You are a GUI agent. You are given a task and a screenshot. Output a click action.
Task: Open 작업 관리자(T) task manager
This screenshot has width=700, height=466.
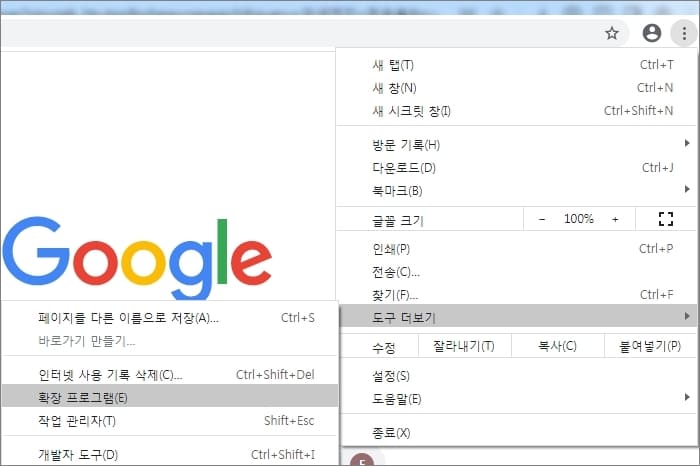tap(170, 420)
